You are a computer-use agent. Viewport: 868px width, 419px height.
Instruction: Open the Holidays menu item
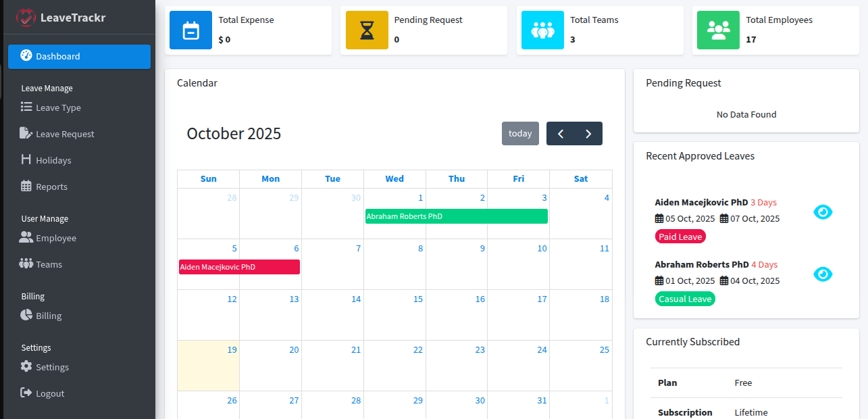(53, 160)
